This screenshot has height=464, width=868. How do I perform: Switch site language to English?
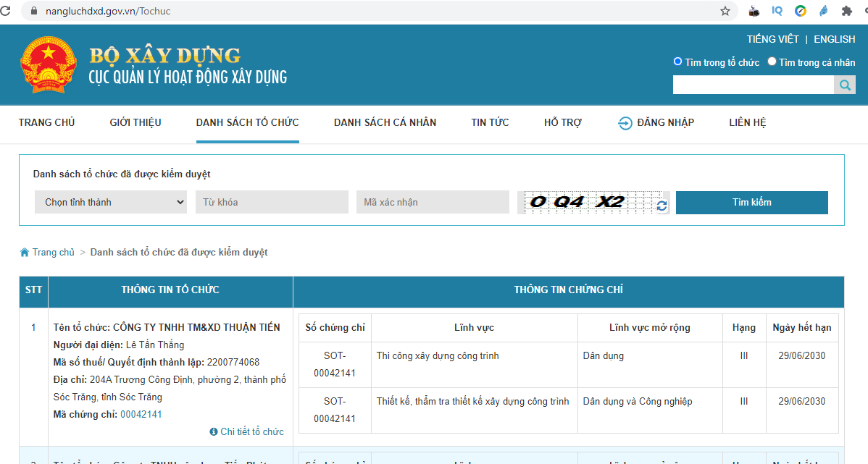pos(834,39)
